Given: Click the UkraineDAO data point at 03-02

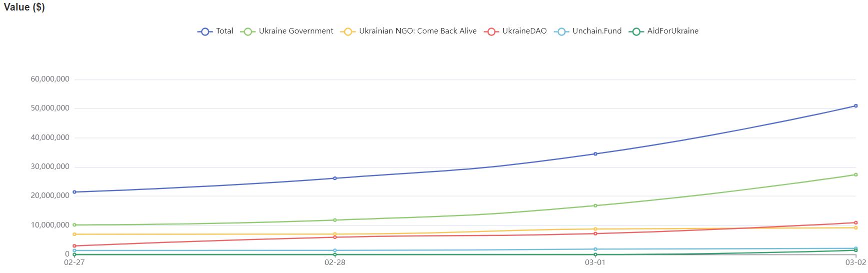Looking at the screenshot, I should click(855, 223).
